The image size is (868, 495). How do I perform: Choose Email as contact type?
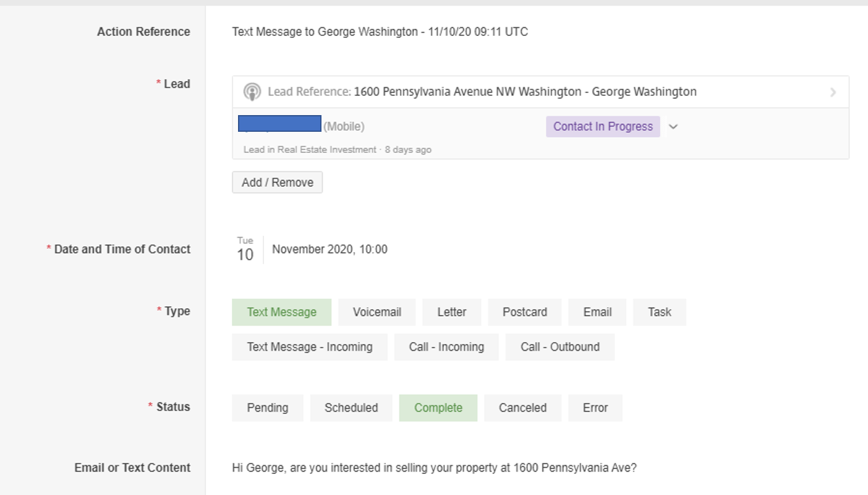coord(597,312)
